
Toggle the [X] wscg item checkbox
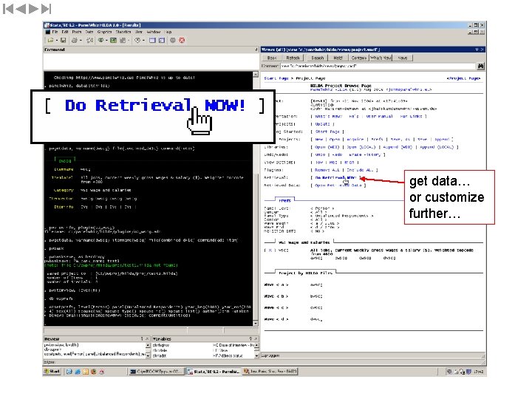click(x=270, y=250)
